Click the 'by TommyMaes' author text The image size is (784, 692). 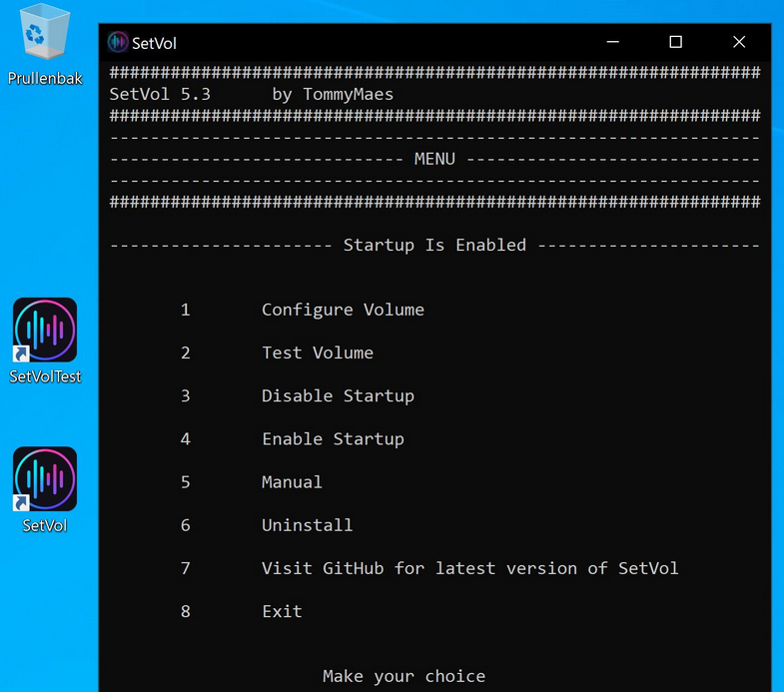point(333,94)
